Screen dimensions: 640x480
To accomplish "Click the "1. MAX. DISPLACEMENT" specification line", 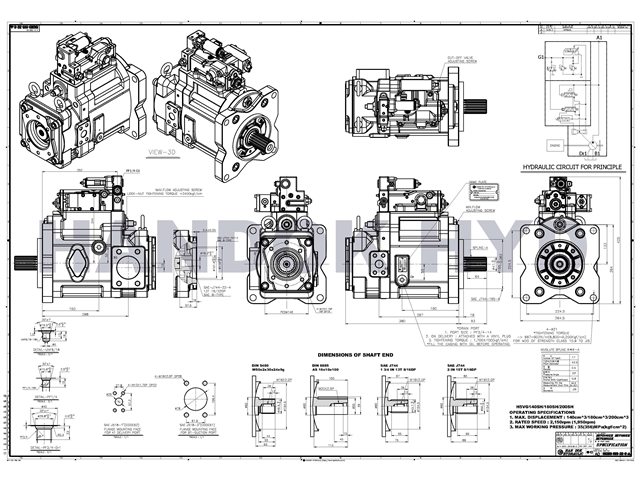I will [569, 418].
